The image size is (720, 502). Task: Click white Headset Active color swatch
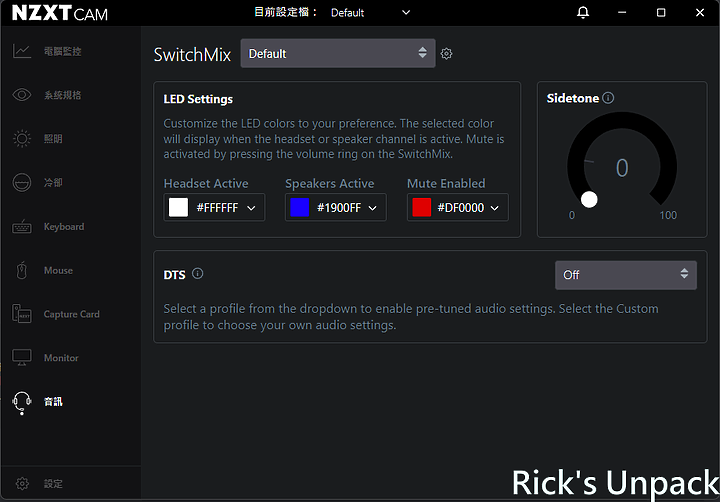178,207
